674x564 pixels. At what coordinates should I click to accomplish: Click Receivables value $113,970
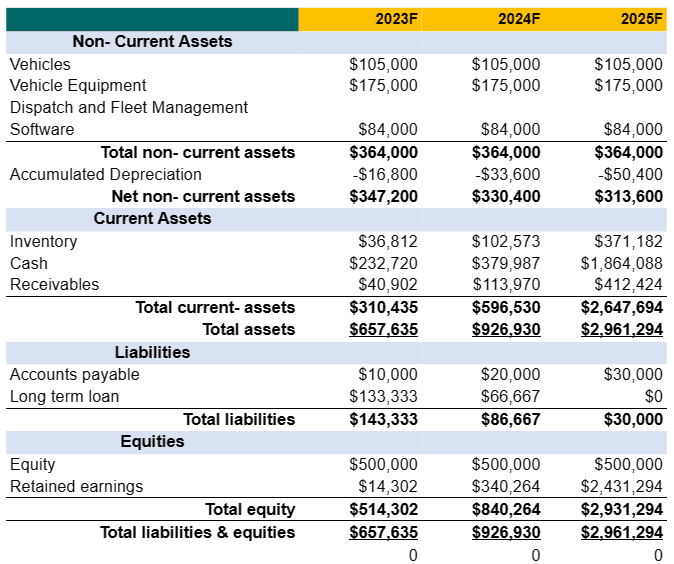506,285
